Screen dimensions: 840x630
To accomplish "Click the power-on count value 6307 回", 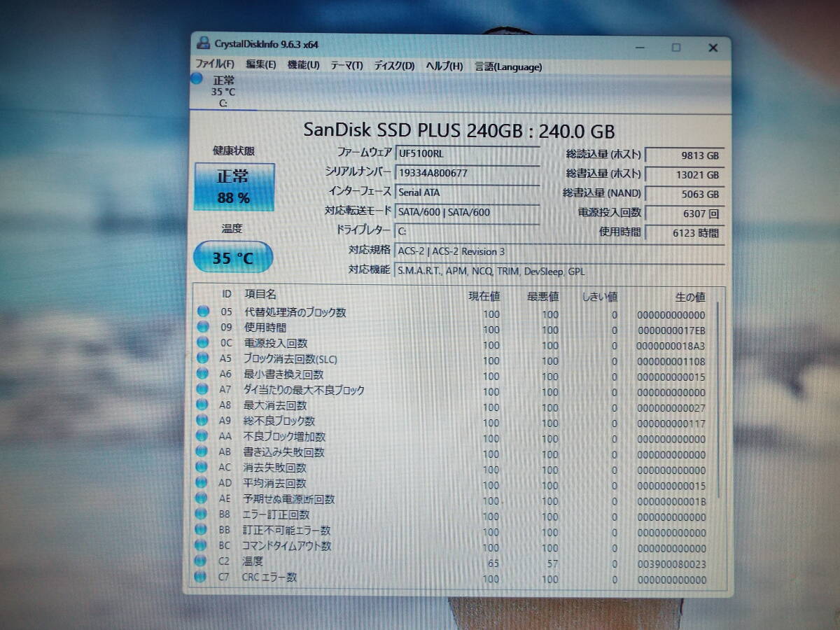I will coord(684,213).
